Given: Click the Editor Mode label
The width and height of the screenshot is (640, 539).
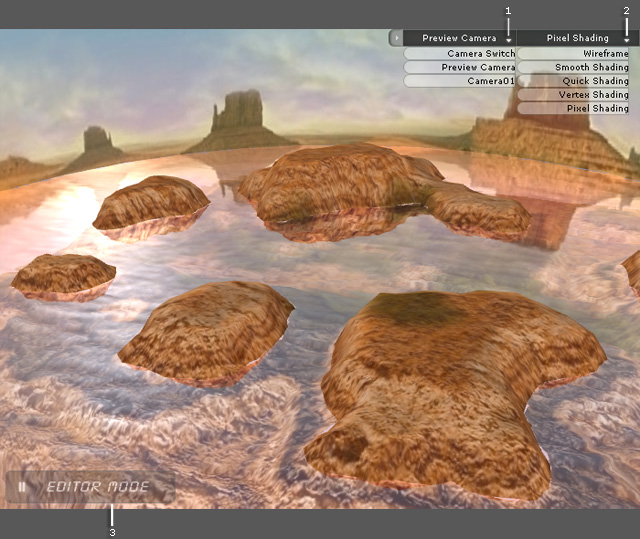Looking at the screenshot, I should pyautogui.click(x=97, y=488).
